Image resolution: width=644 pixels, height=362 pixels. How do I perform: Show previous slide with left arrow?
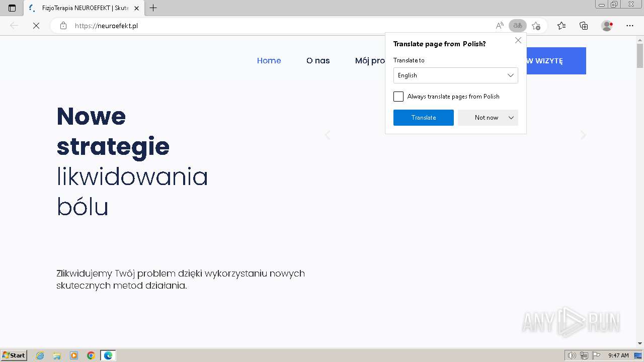(328, 135)
